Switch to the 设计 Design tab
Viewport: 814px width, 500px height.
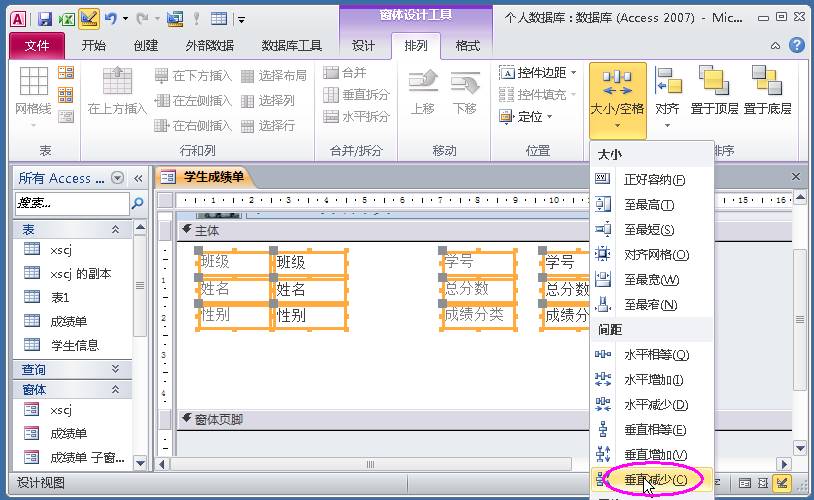pos(363,46)
